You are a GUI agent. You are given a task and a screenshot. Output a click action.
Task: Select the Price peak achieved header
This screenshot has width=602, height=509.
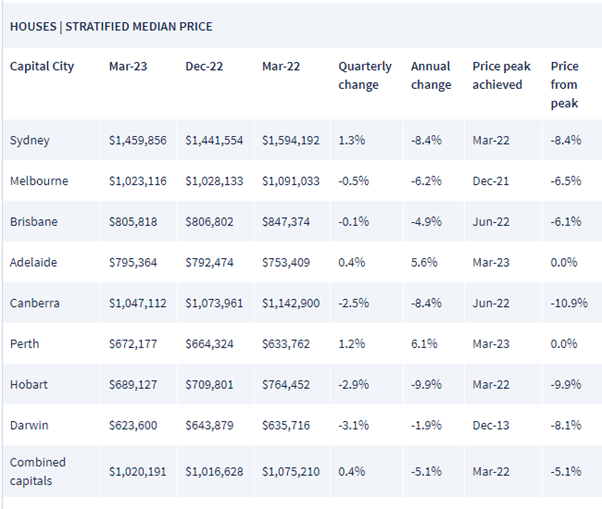[x=497, y=75]
